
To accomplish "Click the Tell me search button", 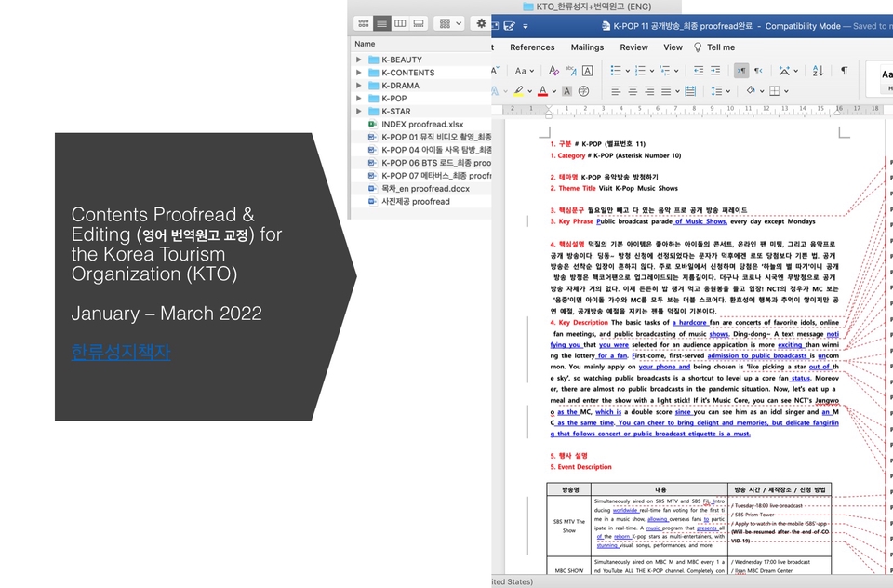I will pos(714,47).
